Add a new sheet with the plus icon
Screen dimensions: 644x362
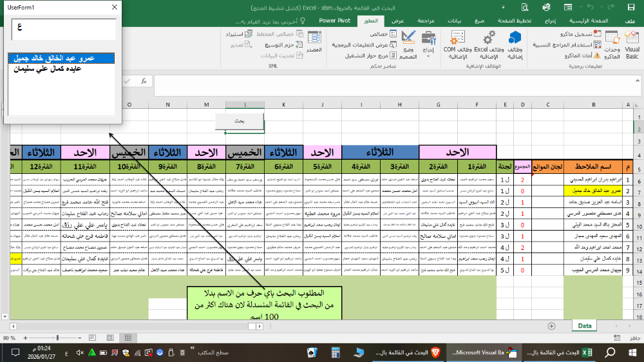click(551, 326)
